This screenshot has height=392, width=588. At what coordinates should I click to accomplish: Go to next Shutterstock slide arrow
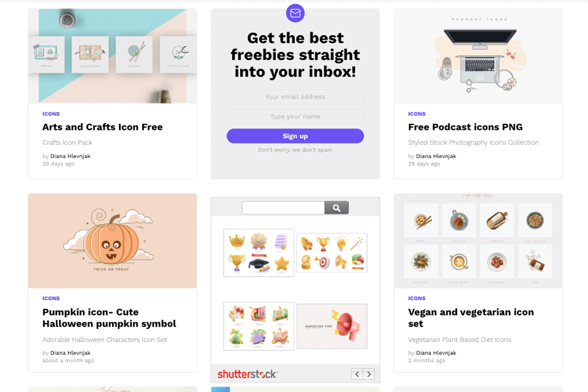[x=369, y=374]
